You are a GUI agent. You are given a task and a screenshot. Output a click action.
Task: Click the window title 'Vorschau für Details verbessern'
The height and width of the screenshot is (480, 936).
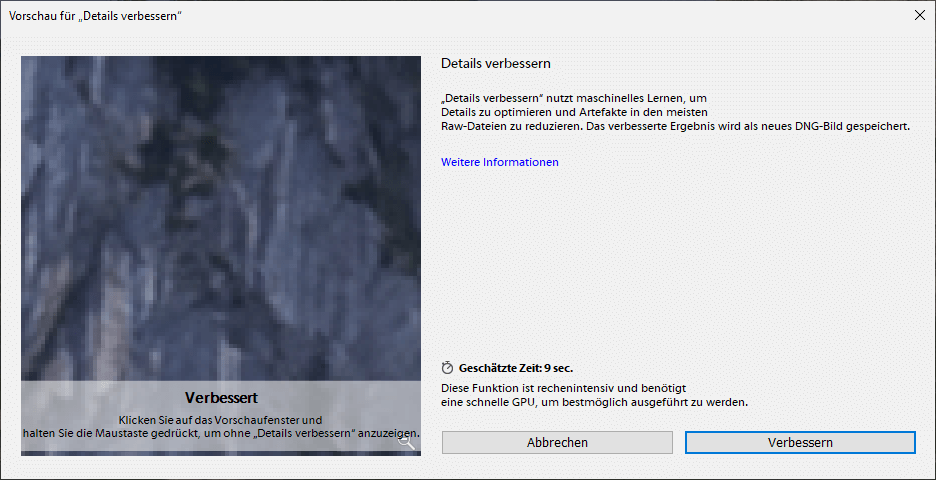coord(96,16)
